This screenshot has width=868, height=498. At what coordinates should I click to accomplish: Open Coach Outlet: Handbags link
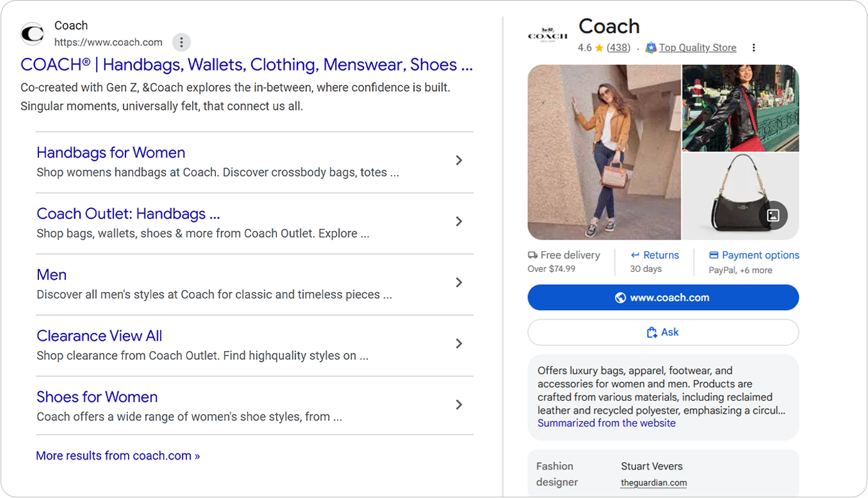[x=128, y=214]
